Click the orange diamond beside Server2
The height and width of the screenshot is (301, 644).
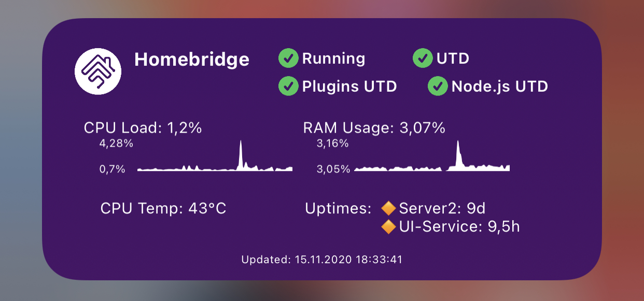click(x=388, y=209)
